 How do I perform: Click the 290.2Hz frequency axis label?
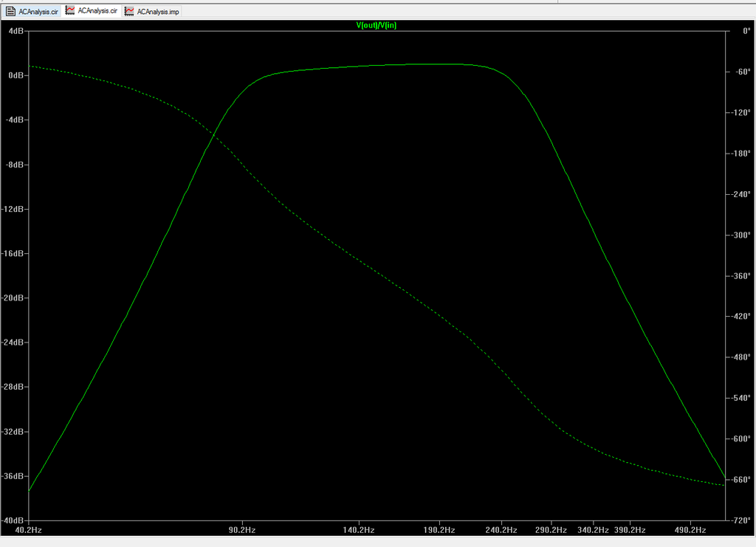pyautogui.click(x=551, y=530)
